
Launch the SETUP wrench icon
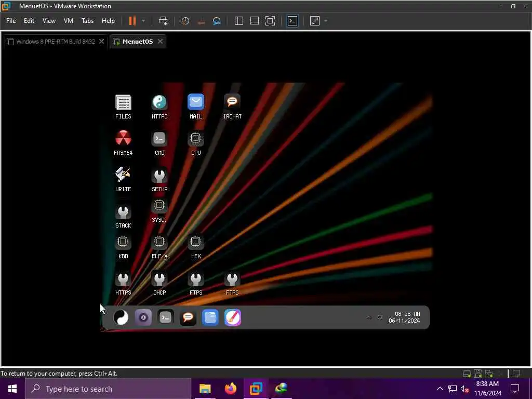coord(159,179)
